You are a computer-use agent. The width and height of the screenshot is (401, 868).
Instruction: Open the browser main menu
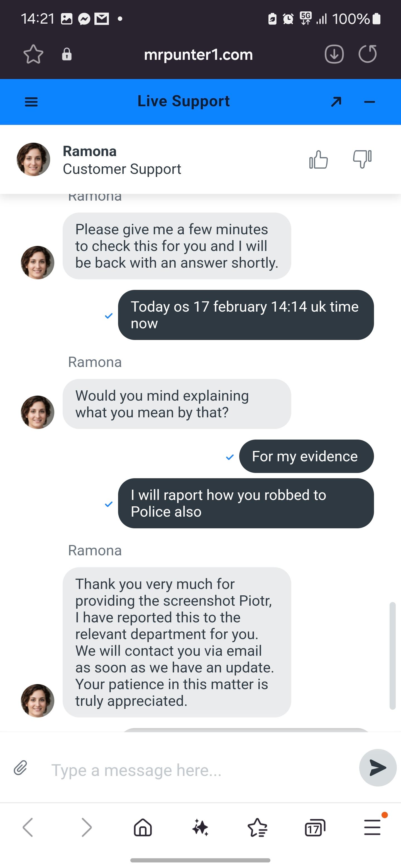pyautogui.click(x=372, y=828)
